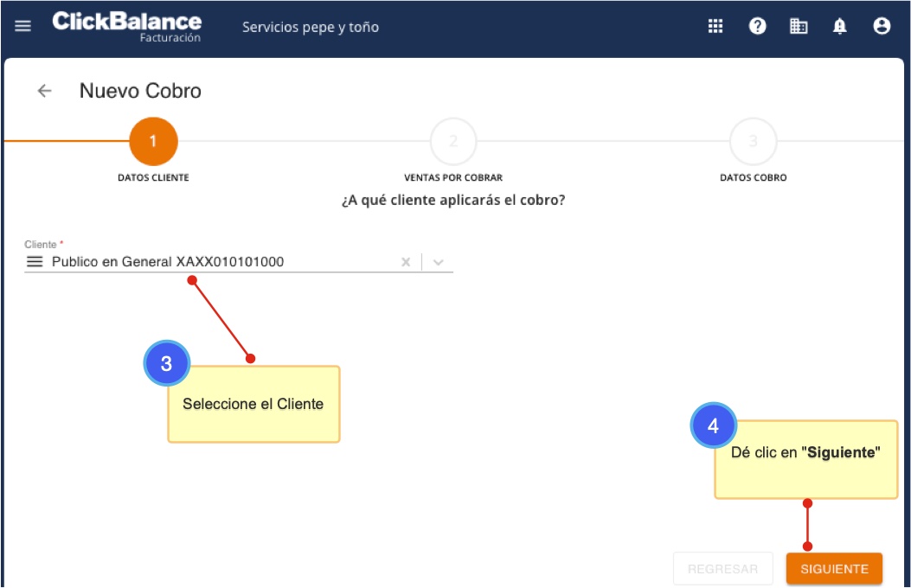Click the Servicios pepe y toño name

(311, 27)
